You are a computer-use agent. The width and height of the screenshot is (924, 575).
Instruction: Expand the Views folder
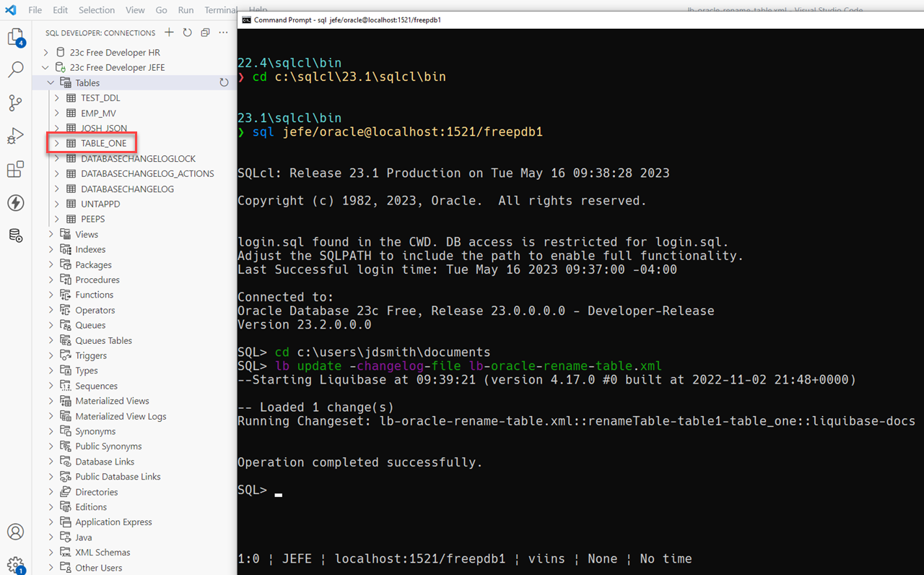click(x=51, y=235)
